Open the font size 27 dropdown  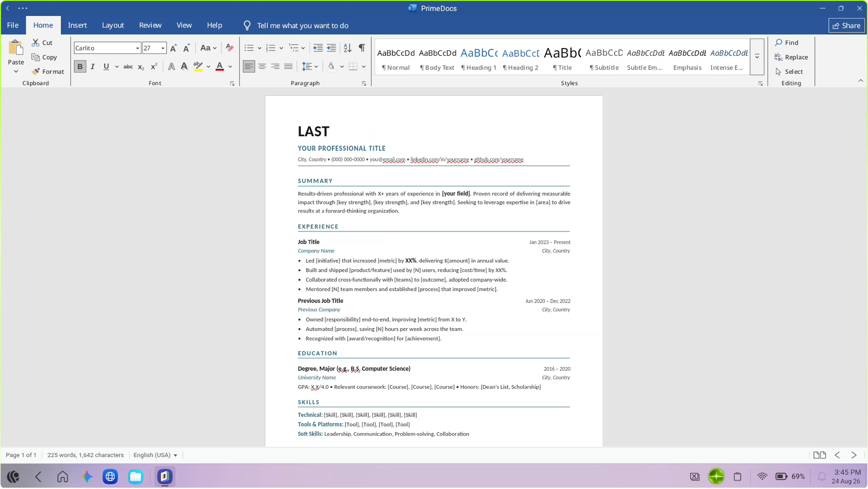tap(163, 48)
